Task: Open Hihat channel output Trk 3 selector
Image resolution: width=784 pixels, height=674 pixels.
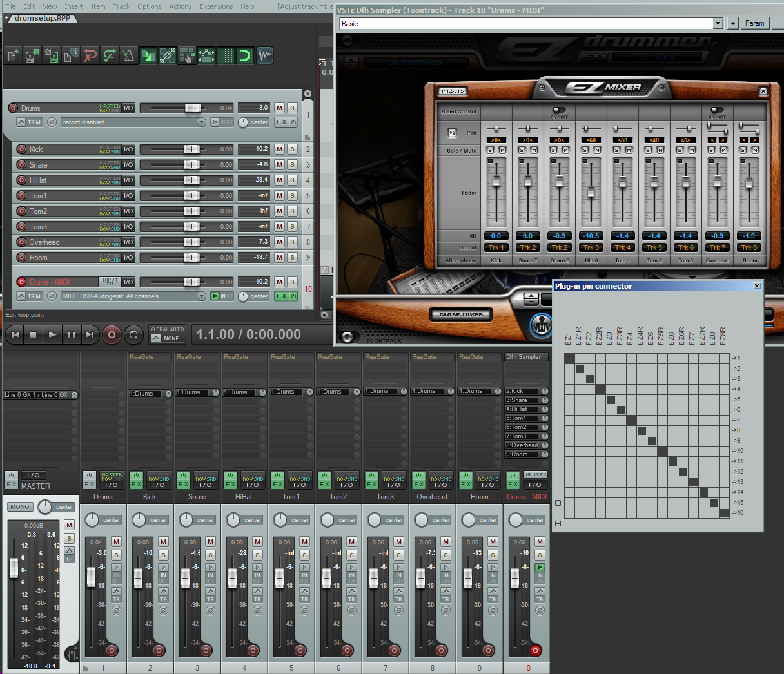Action: [591, 247]
